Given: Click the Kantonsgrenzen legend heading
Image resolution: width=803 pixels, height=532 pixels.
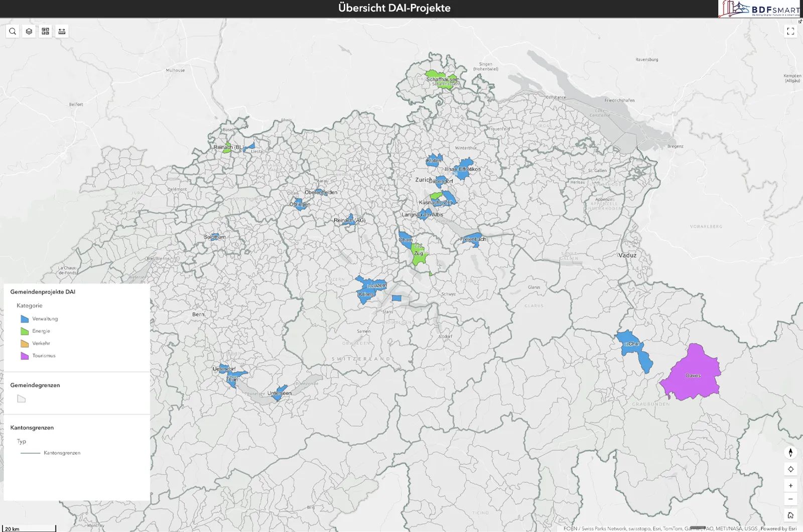Looking at the screenshot, I should 32,428.
